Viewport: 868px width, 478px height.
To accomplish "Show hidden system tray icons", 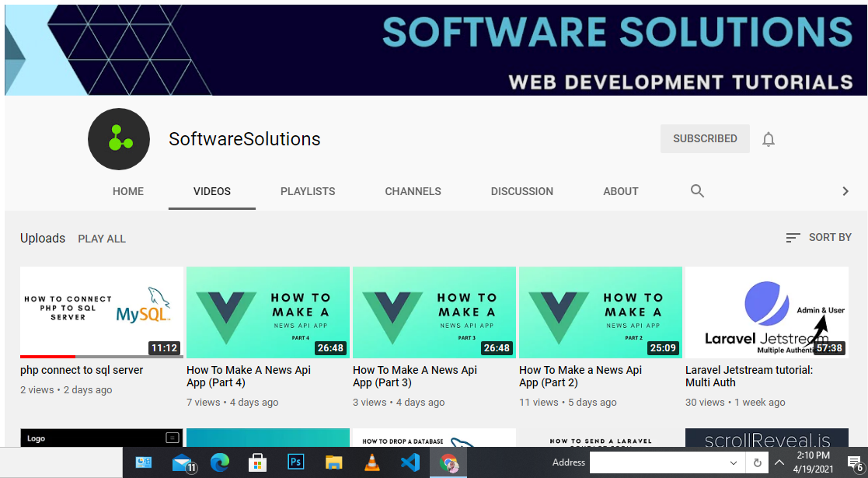I will tap(779, 462).
